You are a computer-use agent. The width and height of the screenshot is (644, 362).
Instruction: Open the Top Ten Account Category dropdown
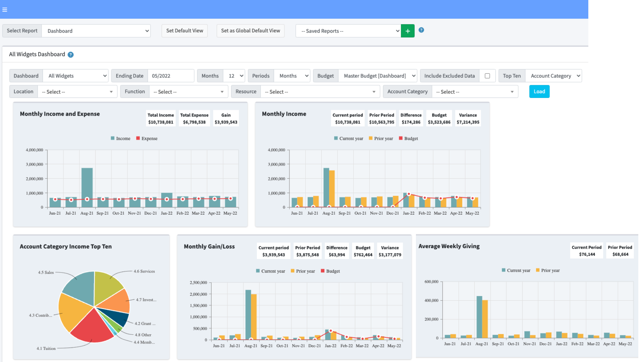pyautogui.click(x=553, y=75)
